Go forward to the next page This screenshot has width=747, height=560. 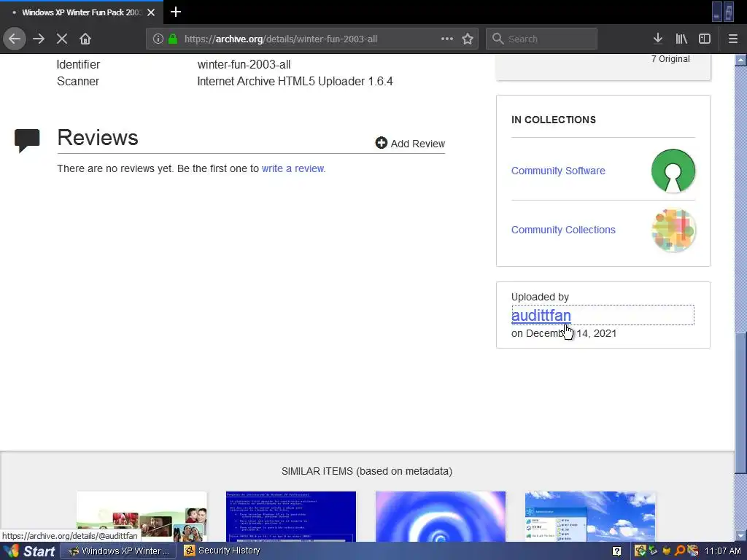[x=39, y=39]
